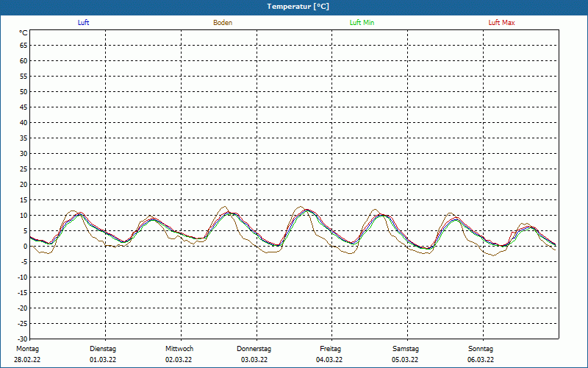Click the date 06.03.22
Viewport: 588px width, 368px height.
click(x=481, y=360)
